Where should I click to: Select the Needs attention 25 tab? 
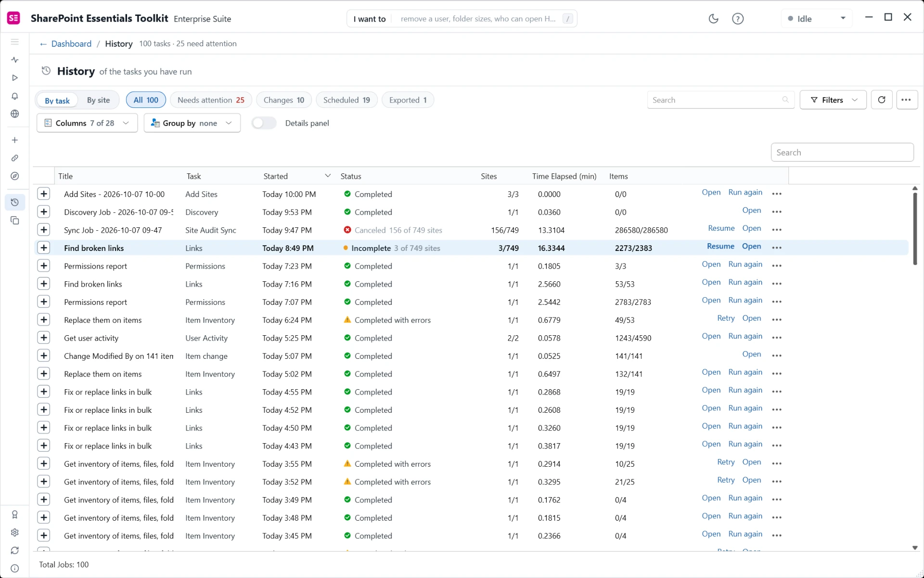[x=211, y=100]
